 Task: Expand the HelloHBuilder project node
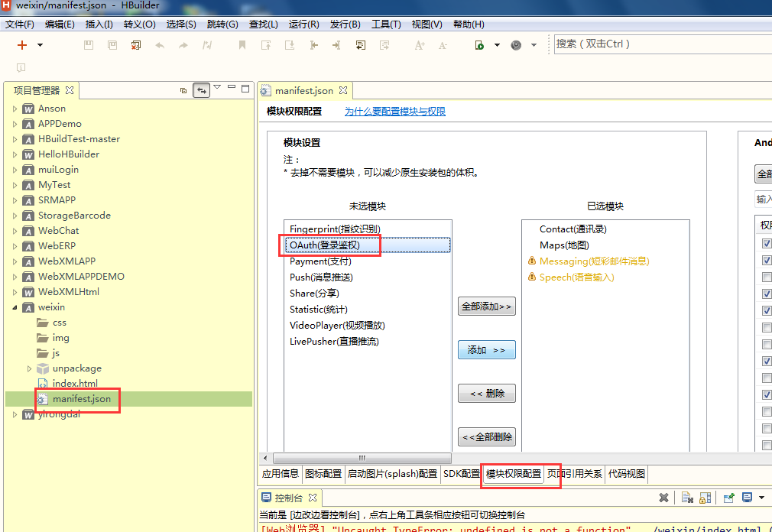[x=15, y=154]
